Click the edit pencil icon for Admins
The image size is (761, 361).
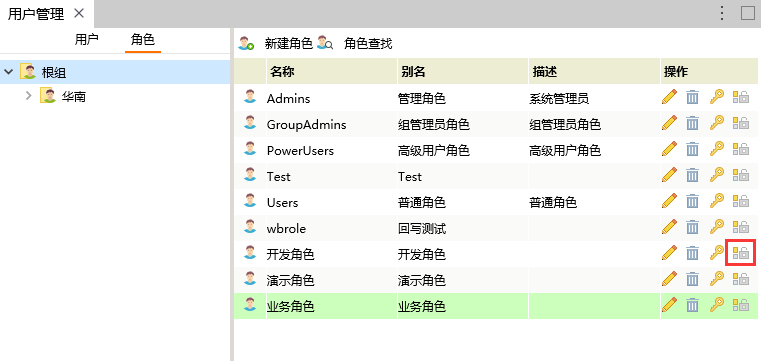click(669, 97)
